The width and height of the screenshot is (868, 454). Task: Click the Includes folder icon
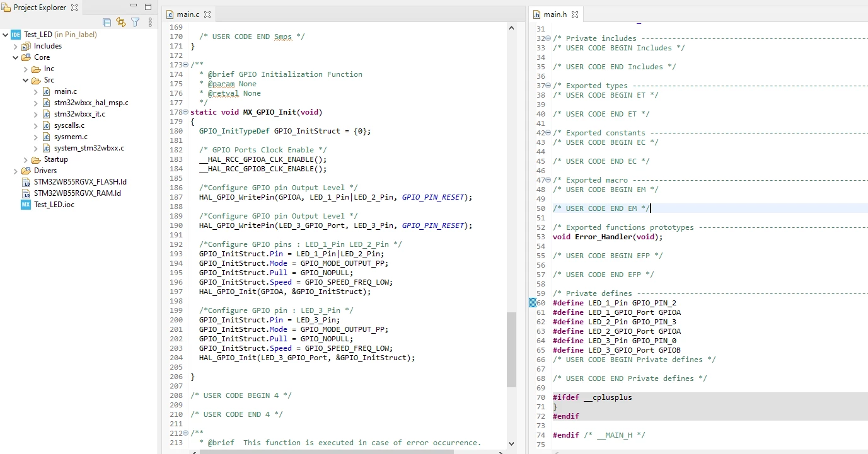point(26,46)
